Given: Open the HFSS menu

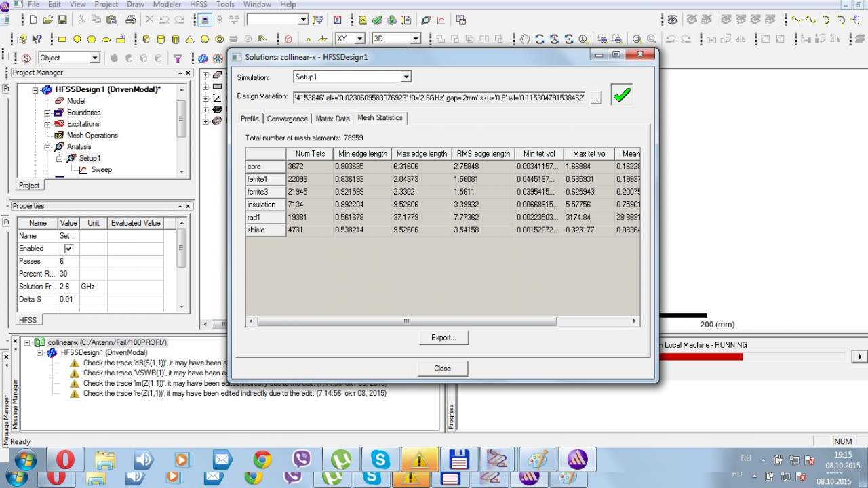Looking at the screenshot, I should tap(199, 4).
